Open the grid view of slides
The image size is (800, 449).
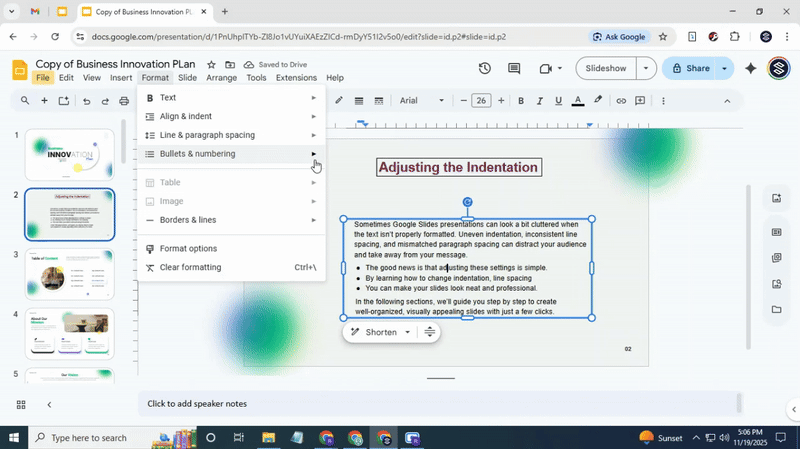point(21,404)
